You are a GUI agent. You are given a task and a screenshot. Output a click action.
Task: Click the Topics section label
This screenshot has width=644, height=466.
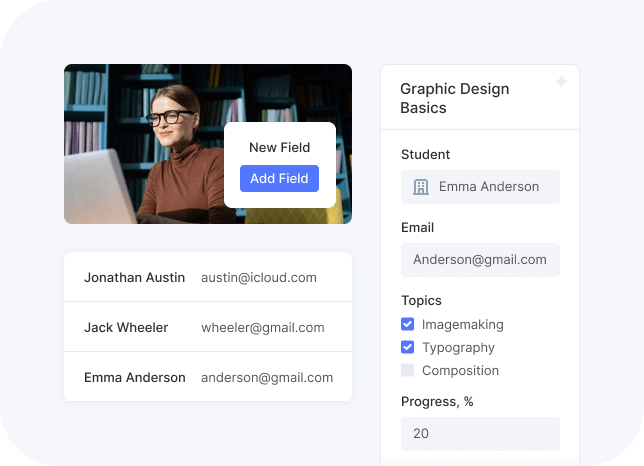[421, 300]
